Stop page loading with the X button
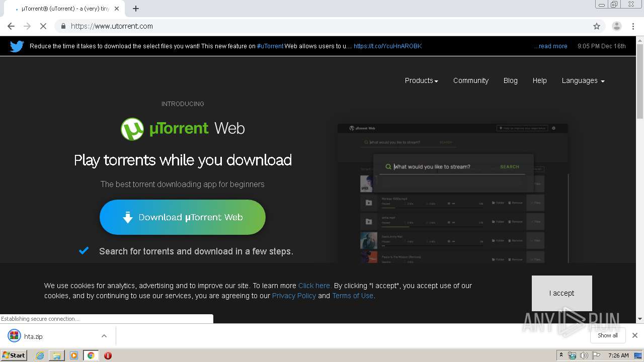 pos(43,26)
